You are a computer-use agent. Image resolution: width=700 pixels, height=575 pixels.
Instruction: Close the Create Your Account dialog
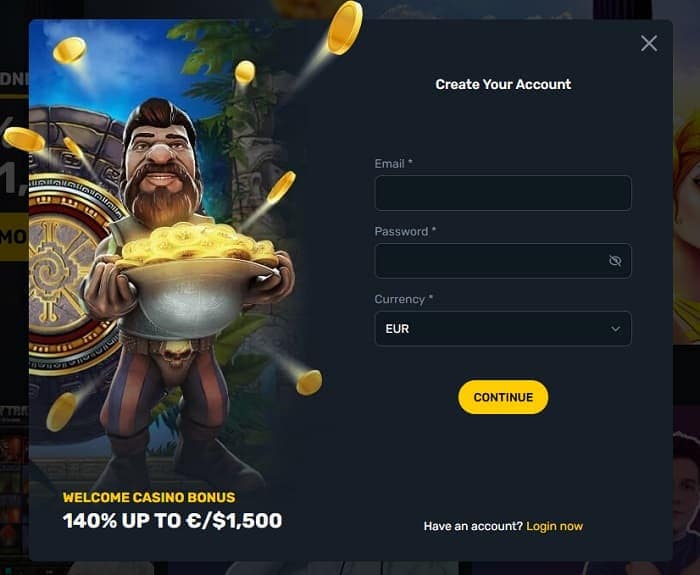tap(649, 44)
